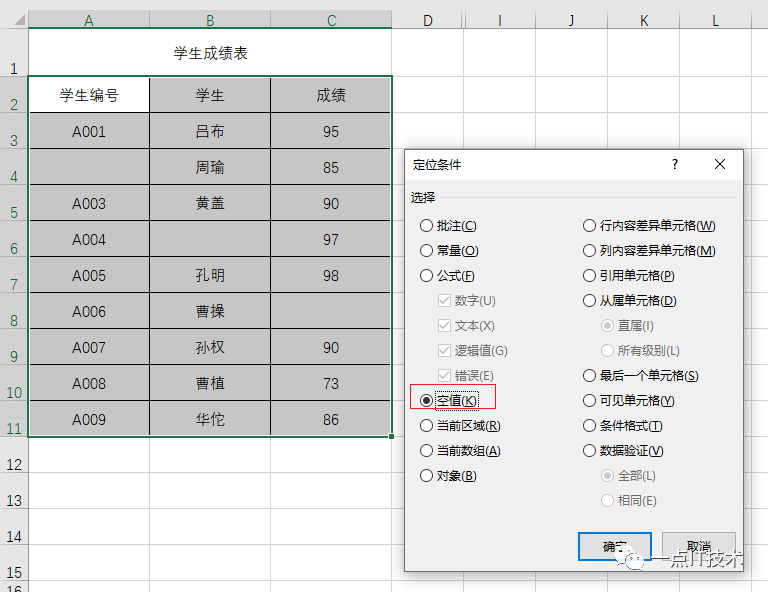Viewport: 768px width, 592px height.
Task: Select column K header
Action: click(x=644, y=21)
